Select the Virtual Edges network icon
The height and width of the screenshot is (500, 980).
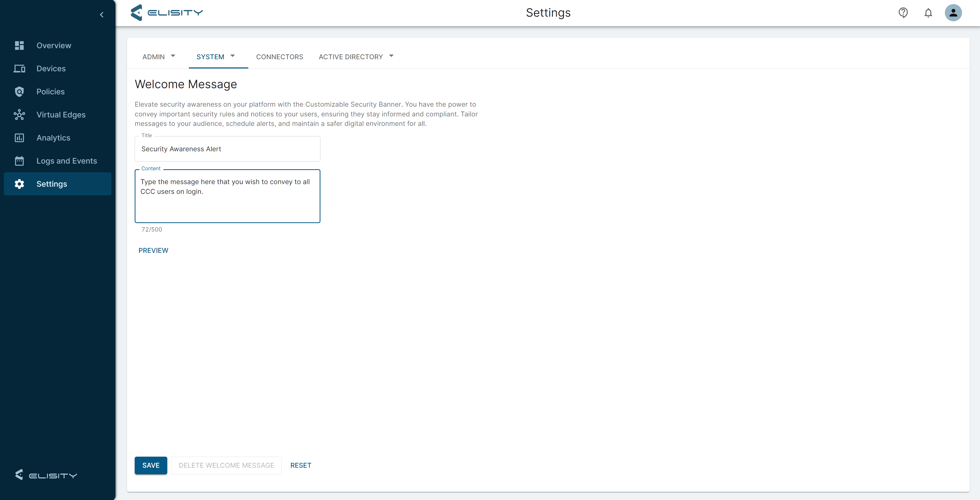tap(19, 115)
